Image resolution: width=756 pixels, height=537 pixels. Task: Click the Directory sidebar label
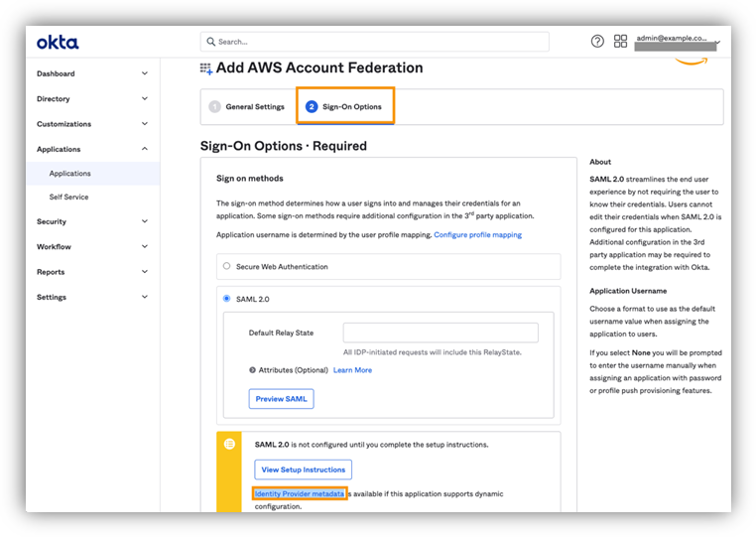[53, 99]
